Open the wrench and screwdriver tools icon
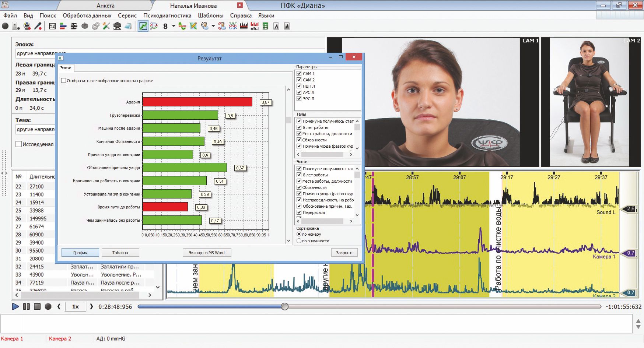Screen dimensions: 644x348 click(106, 26)
